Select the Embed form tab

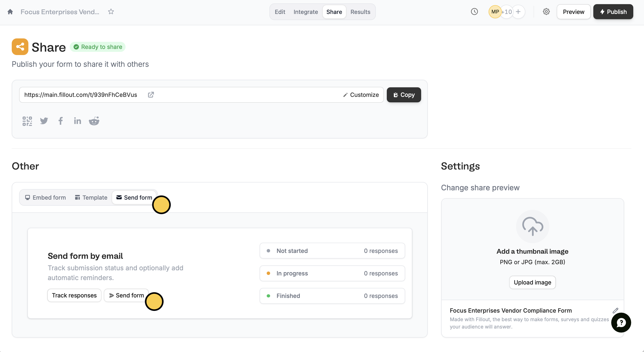pos(46,197)
